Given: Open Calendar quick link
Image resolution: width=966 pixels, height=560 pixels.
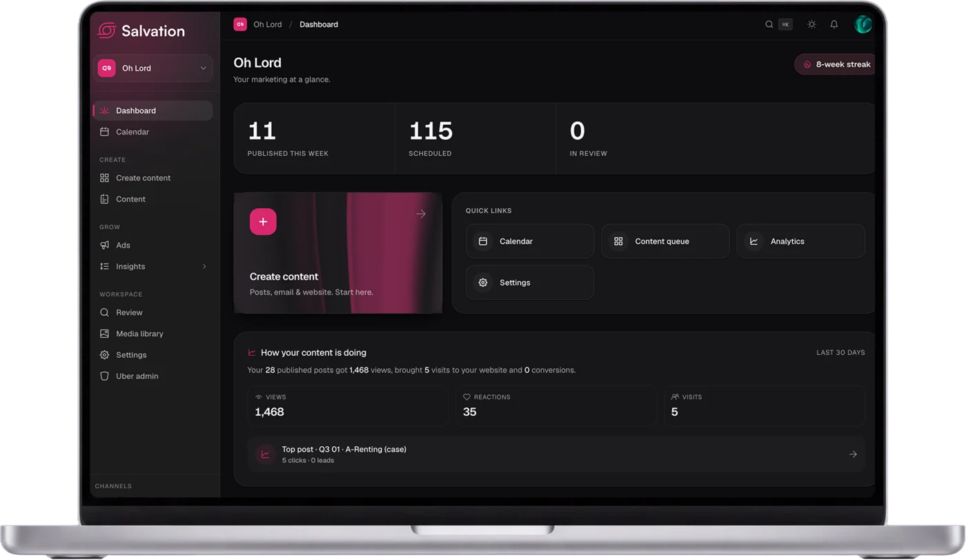Looking at the screenshot, I should pos(530,241).
